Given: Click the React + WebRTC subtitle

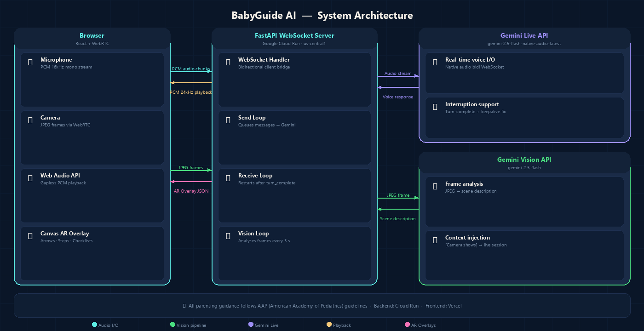Looking at the screenshot, I should pos(92,44).
